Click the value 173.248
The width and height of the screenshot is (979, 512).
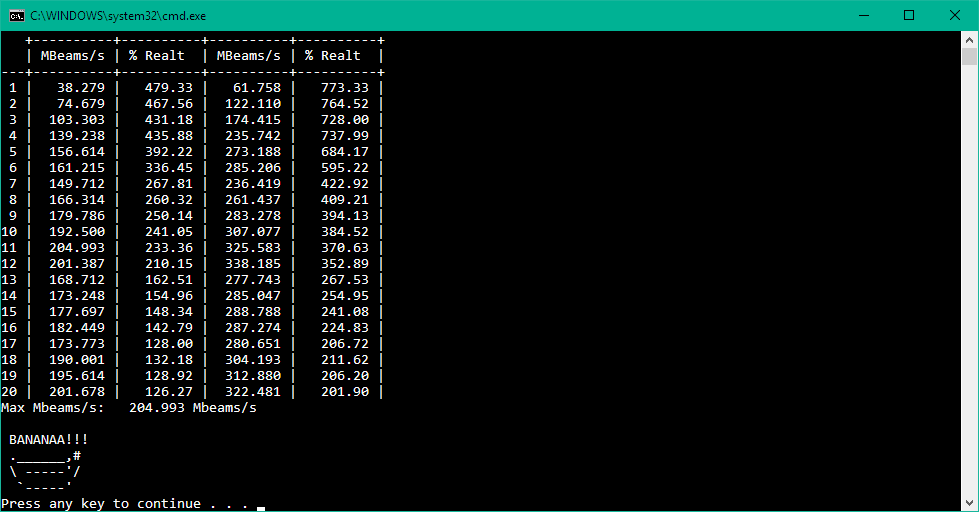click(77, 296)
